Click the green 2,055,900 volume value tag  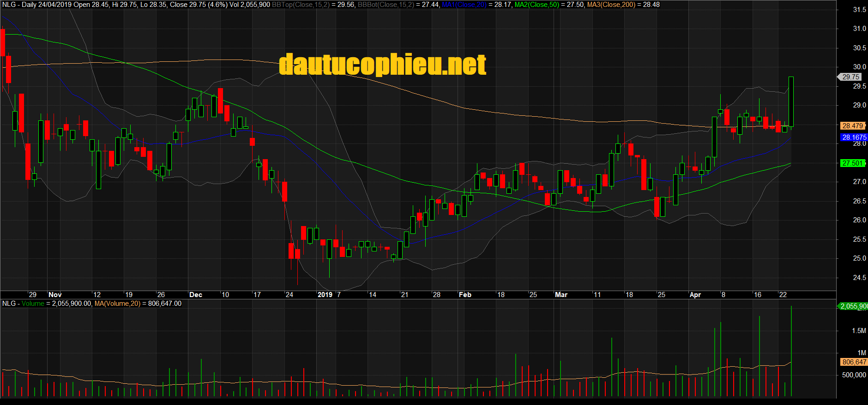(853, 306)
